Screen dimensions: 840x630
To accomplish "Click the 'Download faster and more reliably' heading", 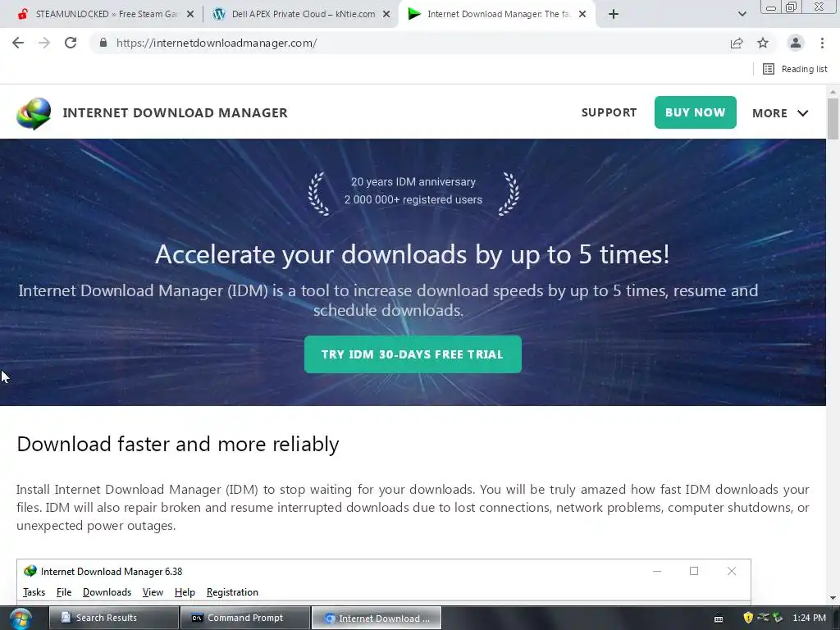I will (x=178, y=444).
